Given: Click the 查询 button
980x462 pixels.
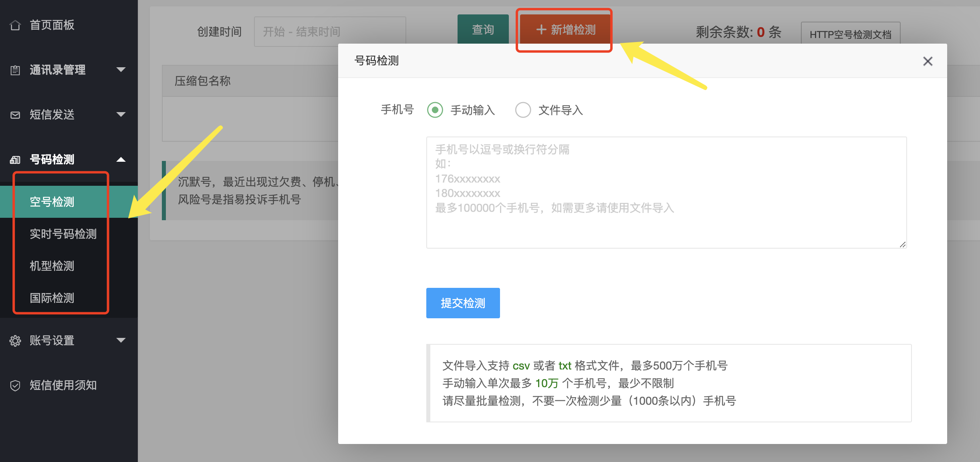Looking at the screenshot, I should [483, 29].
